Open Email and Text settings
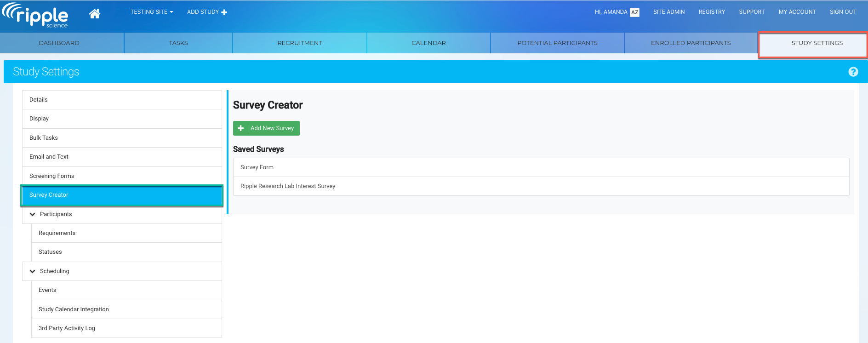 (49, 157)
